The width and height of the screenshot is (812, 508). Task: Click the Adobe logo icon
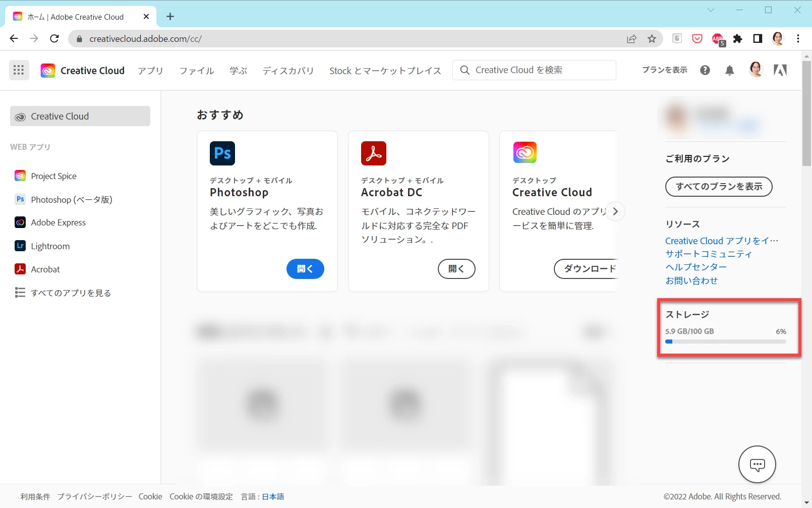(780, 70)
